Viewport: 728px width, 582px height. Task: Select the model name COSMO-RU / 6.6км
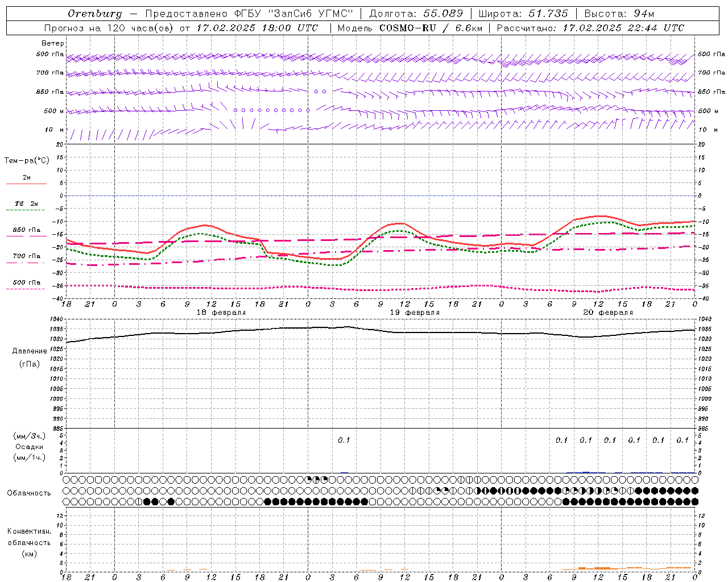(x=431, y=28)
